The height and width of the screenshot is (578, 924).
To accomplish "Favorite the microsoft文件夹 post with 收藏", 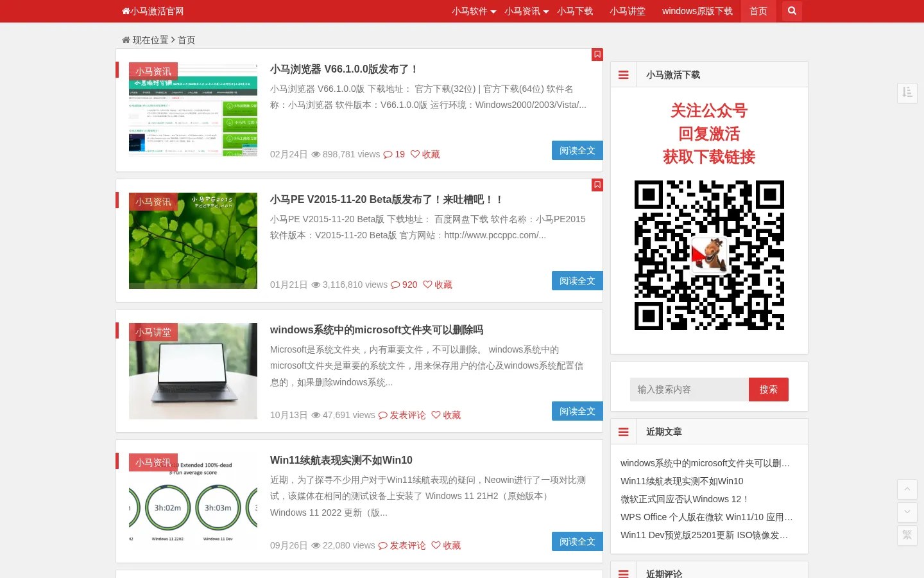I will tap(446, 415).
